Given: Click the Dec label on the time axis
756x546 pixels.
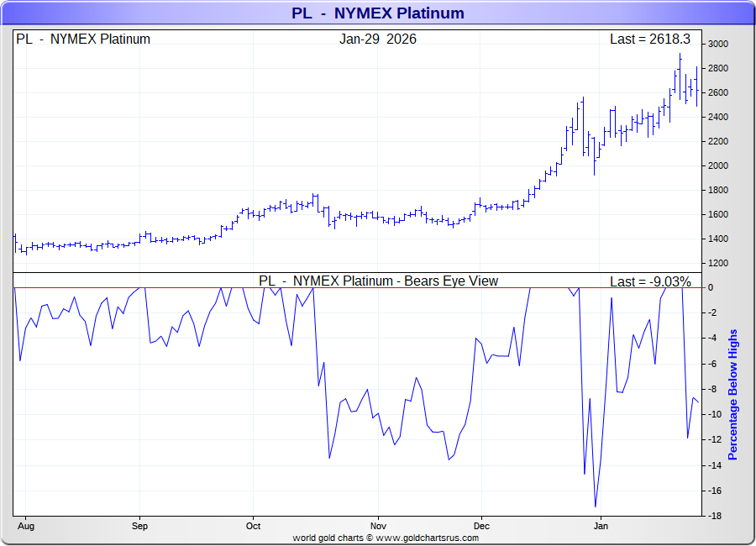Looking at the screenshot, I should 481,526.
